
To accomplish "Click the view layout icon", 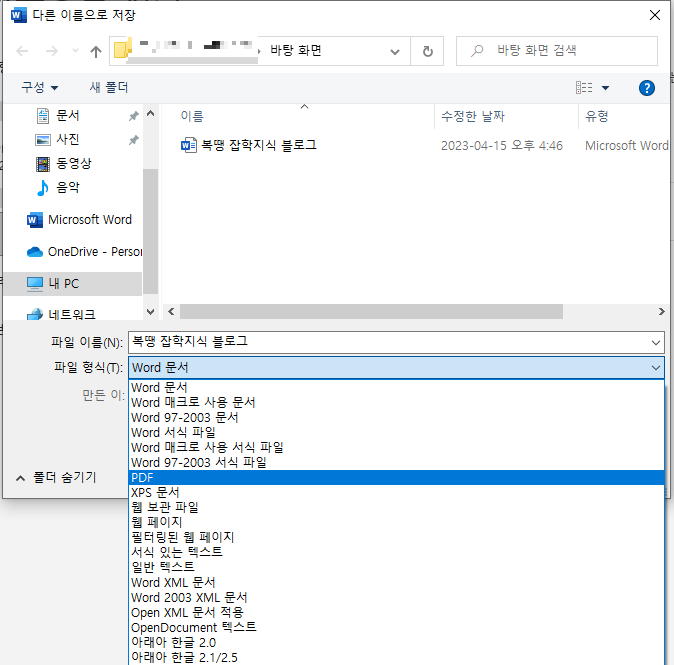I will click(584, 88).
